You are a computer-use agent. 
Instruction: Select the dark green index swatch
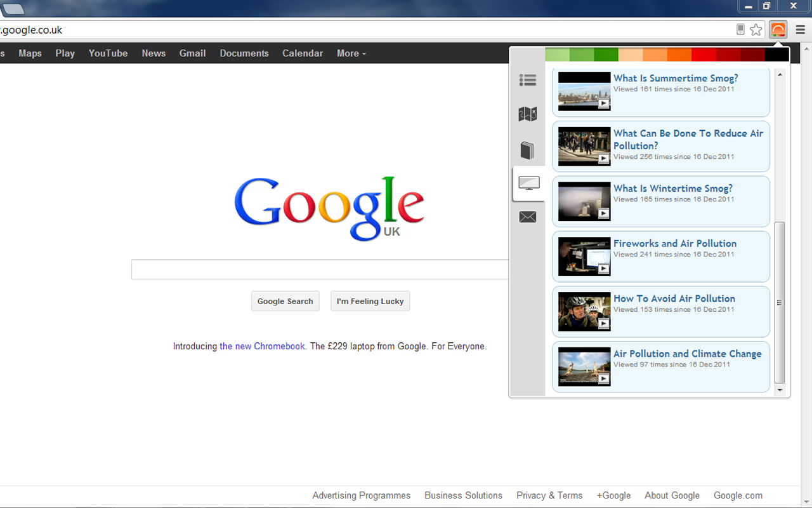[x=606, y=55]
